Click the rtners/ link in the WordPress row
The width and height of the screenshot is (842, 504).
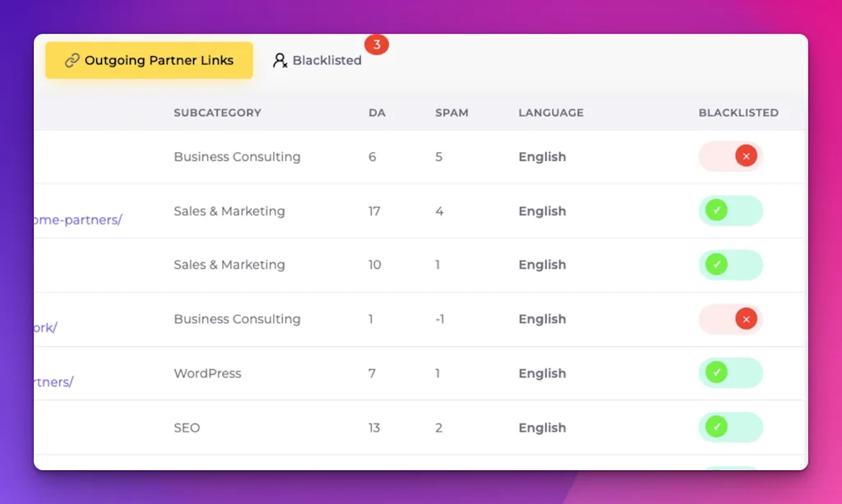pyautogui.click(x=52, y=381)
